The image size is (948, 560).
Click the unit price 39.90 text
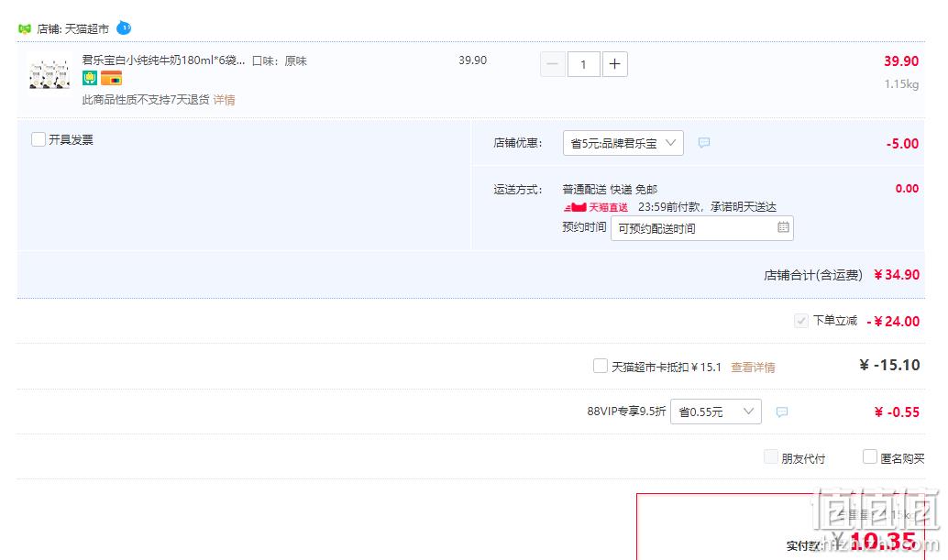coord(473,60)
